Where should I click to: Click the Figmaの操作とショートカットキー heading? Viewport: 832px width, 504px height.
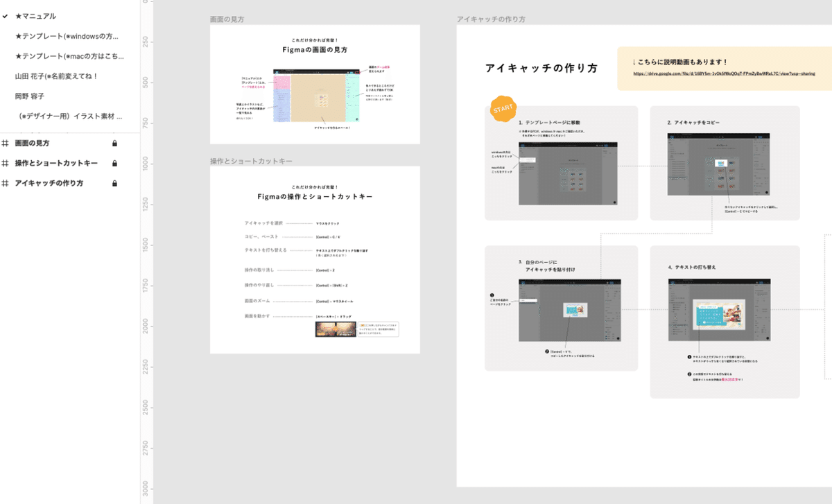pyautogui.click(x=315, y=197)
